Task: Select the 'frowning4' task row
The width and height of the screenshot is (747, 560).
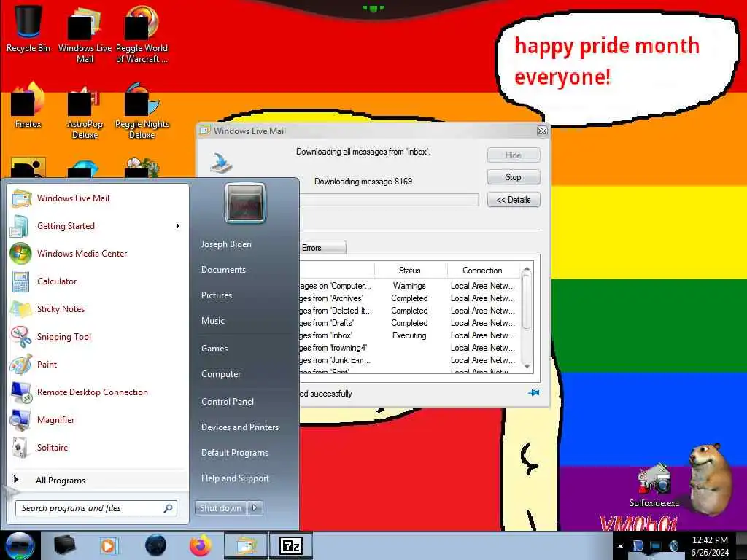Action: tap(410, 348)
